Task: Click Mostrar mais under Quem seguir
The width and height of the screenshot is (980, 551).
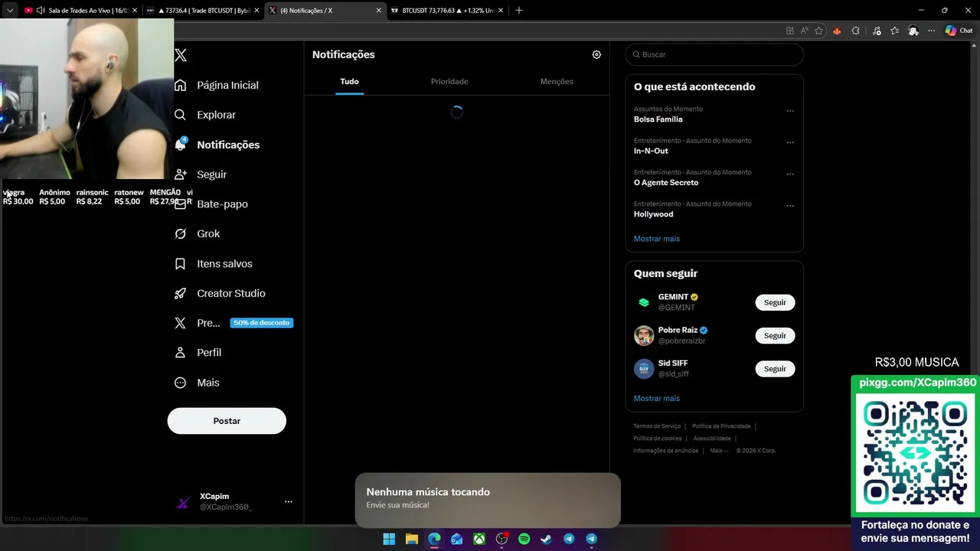Action: click(657, 399)
